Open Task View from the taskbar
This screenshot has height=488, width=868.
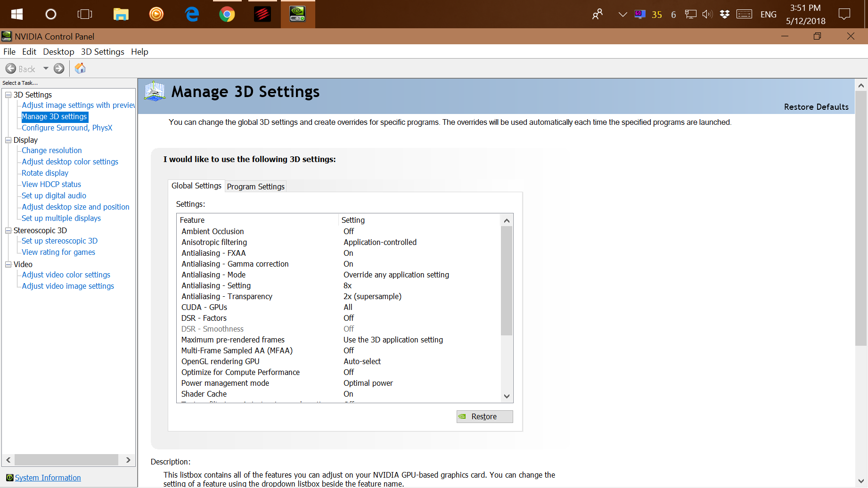point(85,14)
